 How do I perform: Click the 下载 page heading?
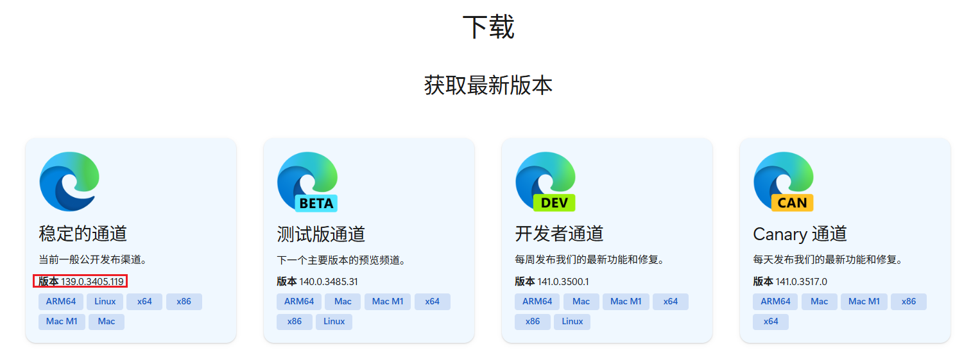coord(488,28)
